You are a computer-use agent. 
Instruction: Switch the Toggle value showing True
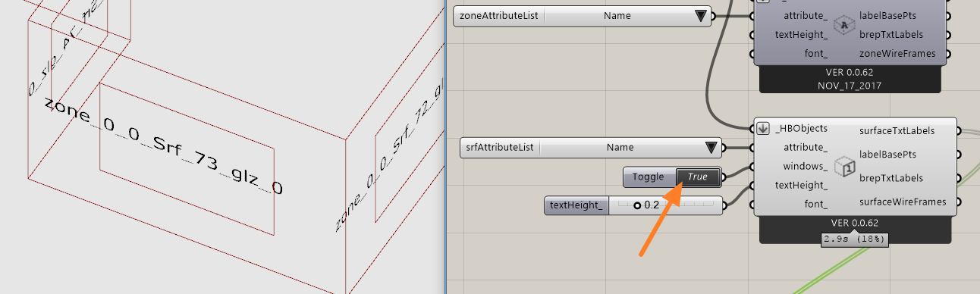(697, 177)
